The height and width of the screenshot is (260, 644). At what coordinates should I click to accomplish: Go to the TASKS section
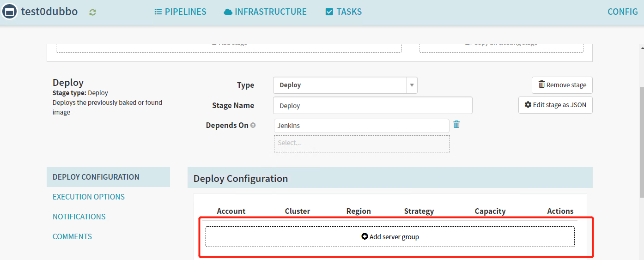coord(344,12)
